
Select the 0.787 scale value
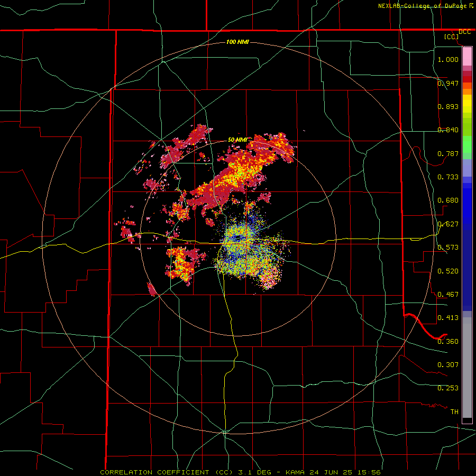[x=448, y=153]
